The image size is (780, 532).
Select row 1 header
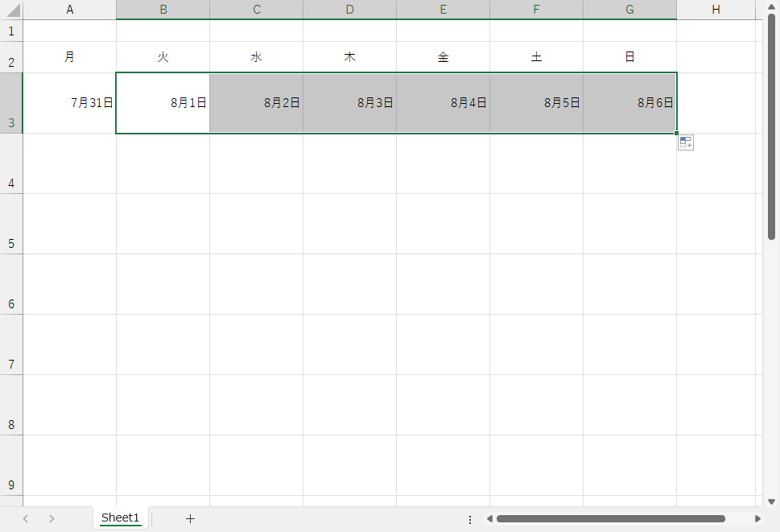tap(11, 31)
